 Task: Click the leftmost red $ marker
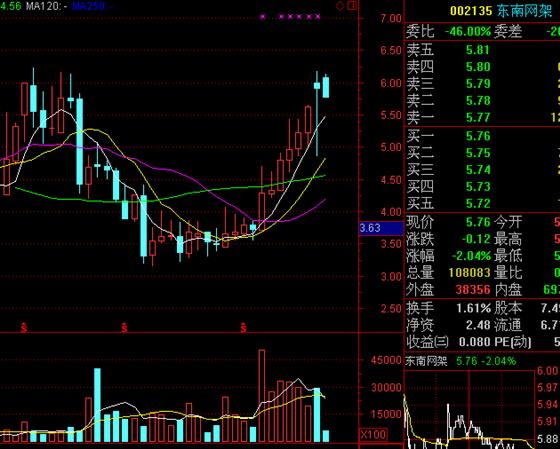[x=24, y=327]
